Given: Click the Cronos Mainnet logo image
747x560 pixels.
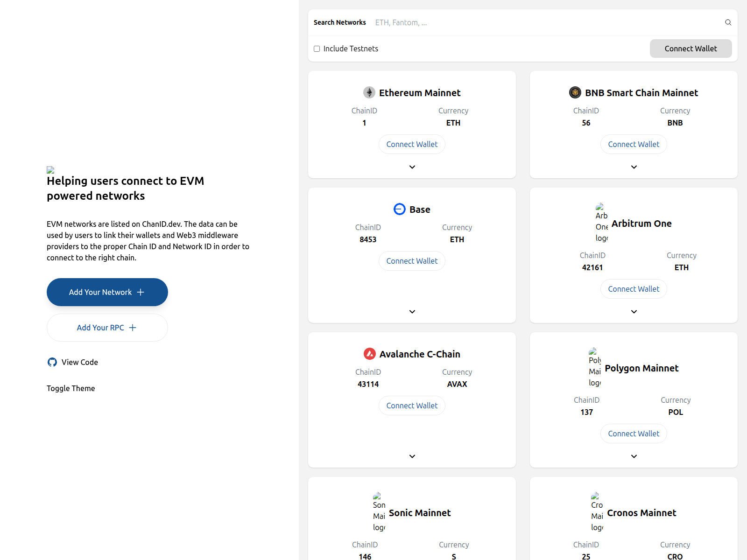Looking at the screenshot, I should pos(597,512).
